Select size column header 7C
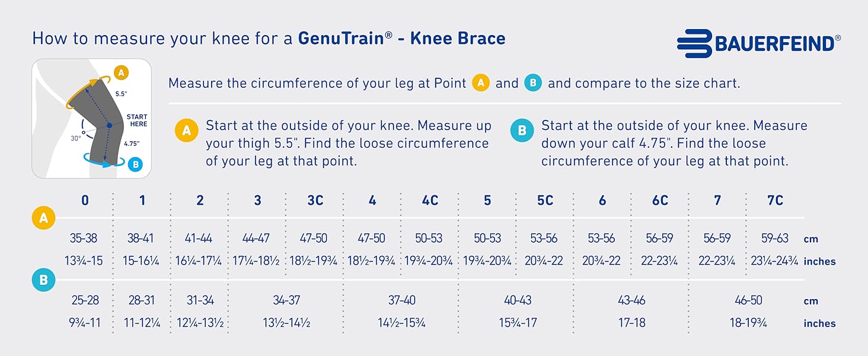This screenshot has width=868, height=356. [x=775, y=201]
